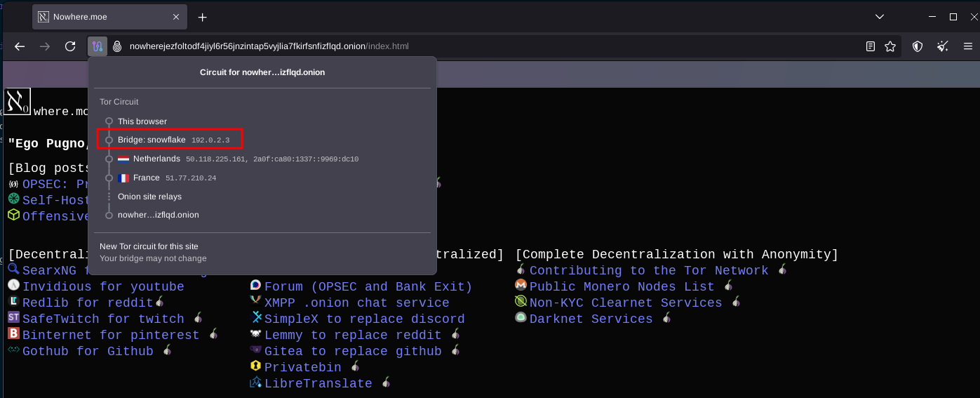Click the Nowhere aleph logo
This screenshot has width=980, height=398.
click(18, 101)
